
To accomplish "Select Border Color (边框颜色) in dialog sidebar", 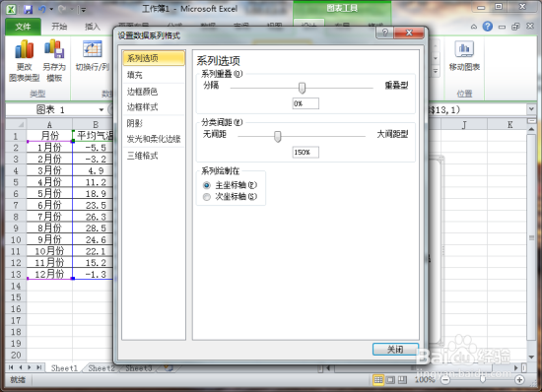I will 154,92.
